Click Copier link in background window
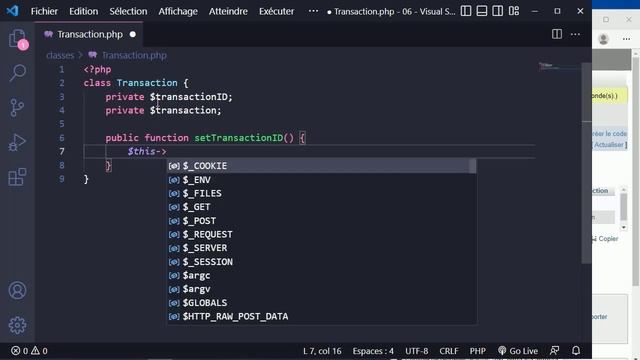Screen dimensions: 640x360 tap(608, 239)
